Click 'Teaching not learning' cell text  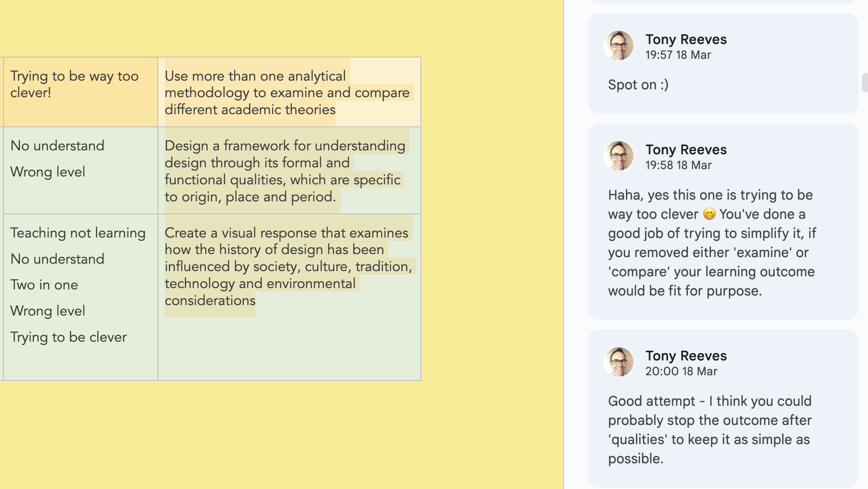[78, 233]
